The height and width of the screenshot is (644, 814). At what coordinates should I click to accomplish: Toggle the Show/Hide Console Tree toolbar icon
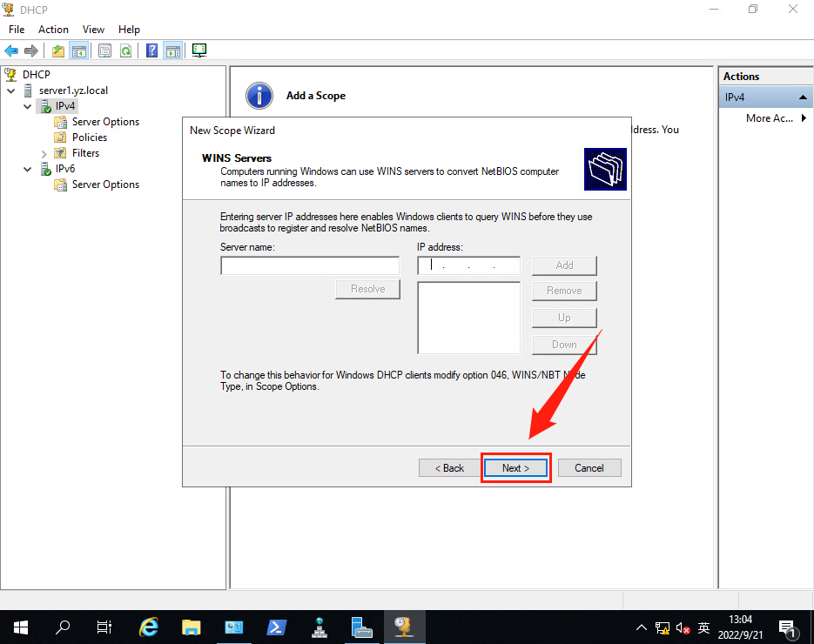tap(79, 50)
